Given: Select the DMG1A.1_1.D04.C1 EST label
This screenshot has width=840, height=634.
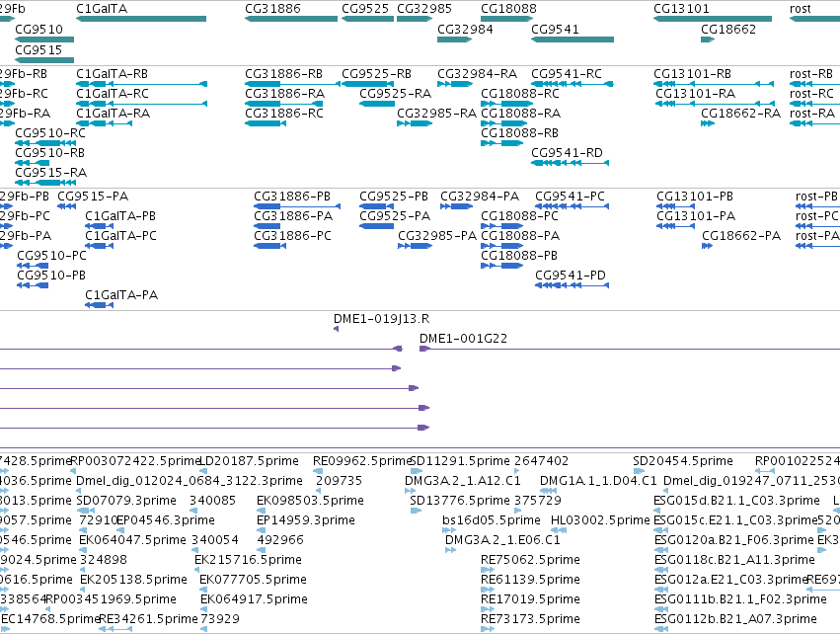Looking at the screenshot, I should pyautogui.click(x=598, y=481).
